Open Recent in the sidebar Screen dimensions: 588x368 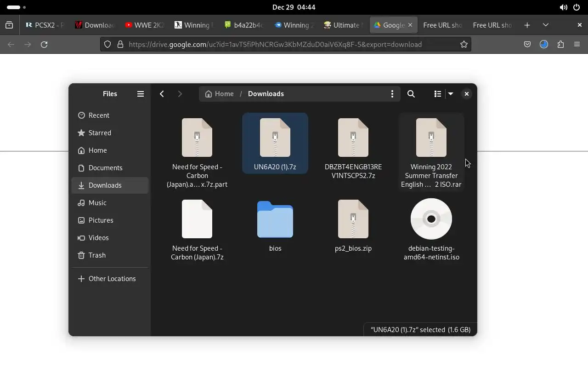point(110,115)
